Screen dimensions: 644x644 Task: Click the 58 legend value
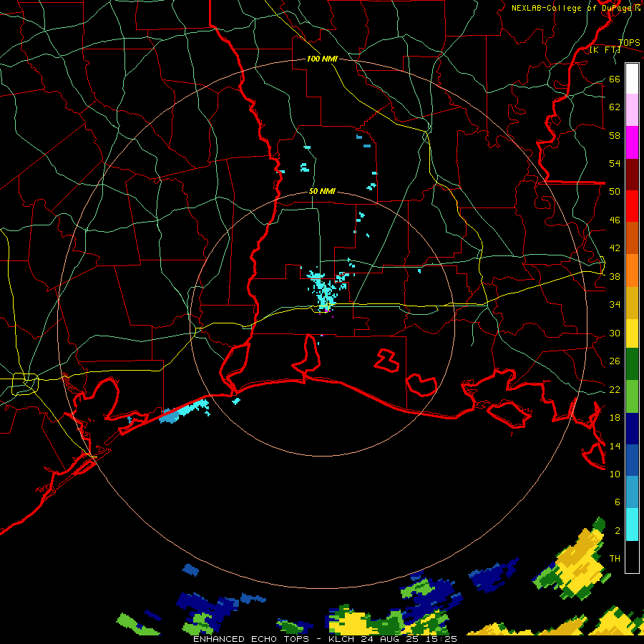click(x=615, y=135)
